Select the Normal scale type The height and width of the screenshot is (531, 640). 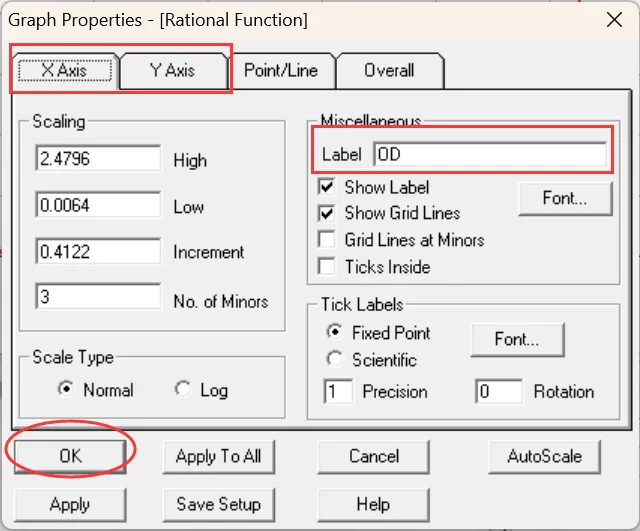pos(67,390)
